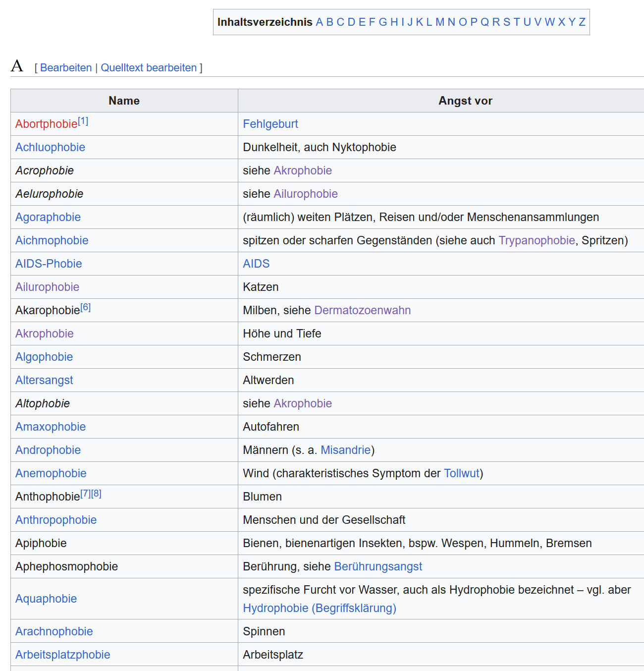
Task: Open Hydrophobie (Begriffsklärung) link
Action: point(319,609)
